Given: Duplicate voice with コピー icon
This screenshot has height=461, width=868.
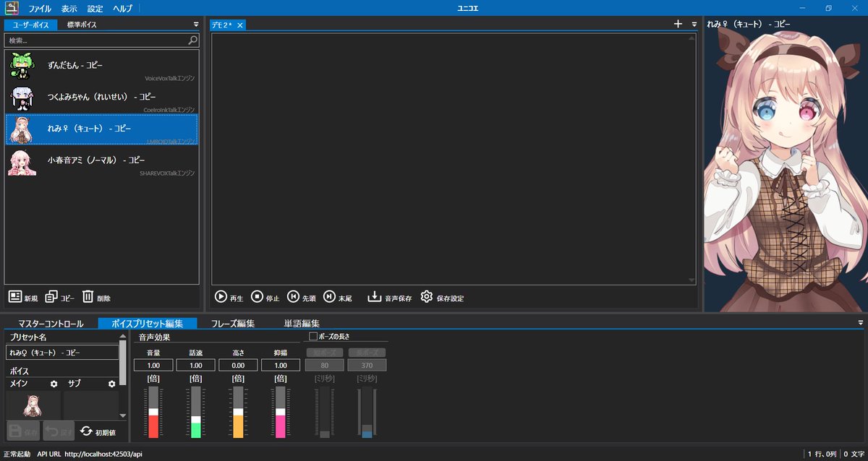Looking at the screenshot, I should pos(51,297).
